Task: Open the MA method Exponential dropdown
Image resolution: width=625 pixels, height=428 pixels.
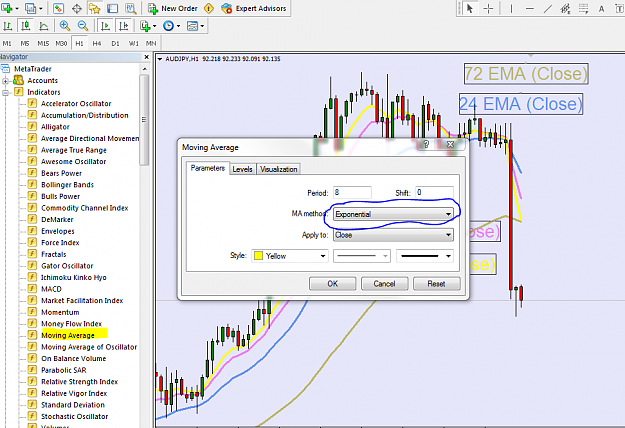Action: point(393,214)
